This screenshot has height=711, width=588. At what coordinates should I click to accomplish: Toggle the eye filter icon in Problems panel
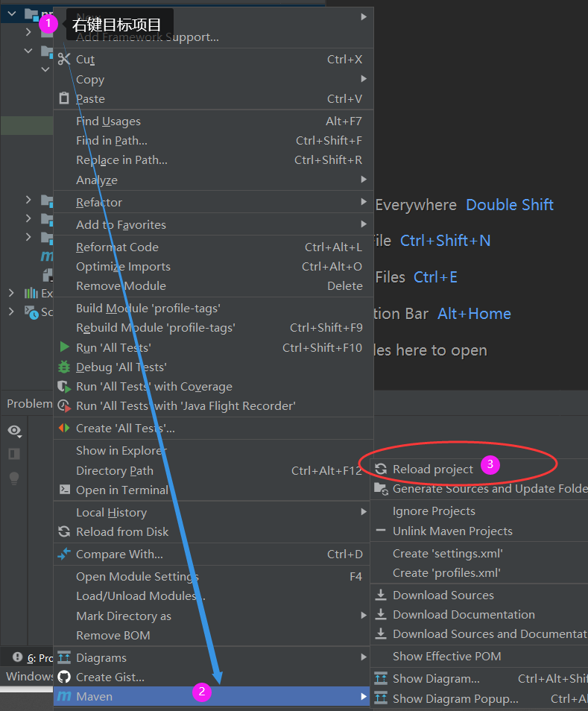[x=13, y=431]
